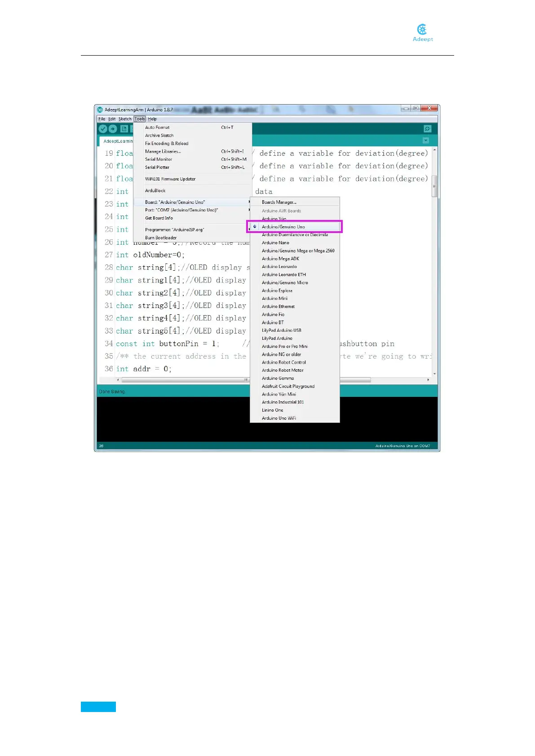
Task: Select Arduino Leonardo board
Action: (x=295, y=267)
